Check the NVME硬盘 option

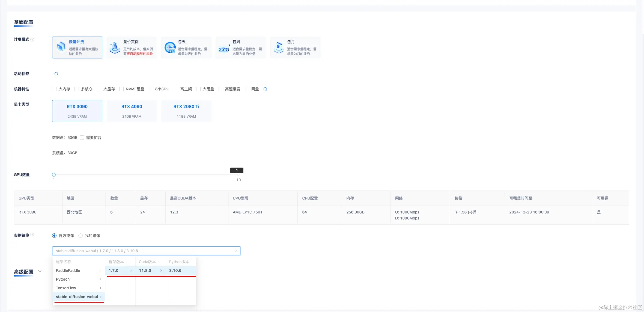coord(121,89)
